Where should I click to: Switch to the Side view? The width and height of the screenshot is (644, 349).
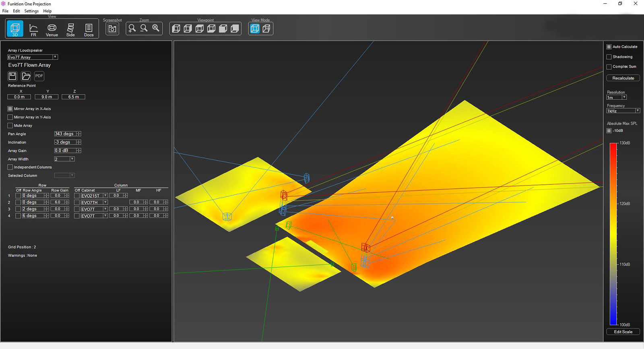pos(70,29)
